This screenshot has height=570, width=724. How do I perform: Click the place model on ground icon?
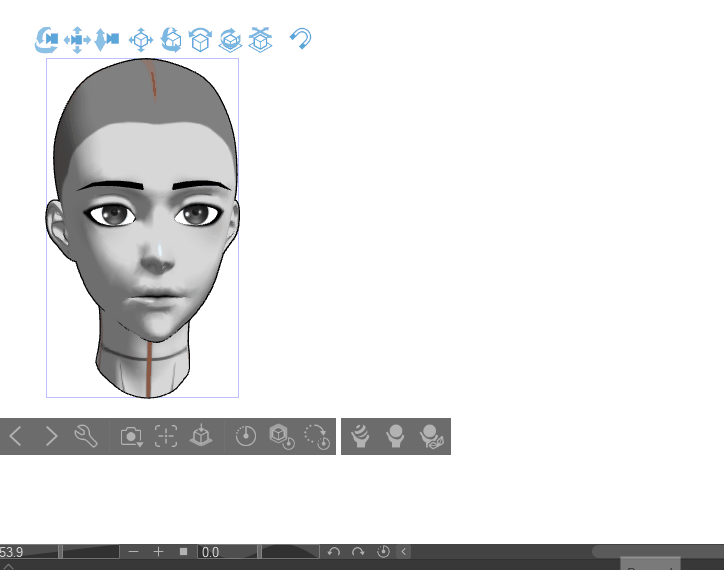tap(201, 436)
